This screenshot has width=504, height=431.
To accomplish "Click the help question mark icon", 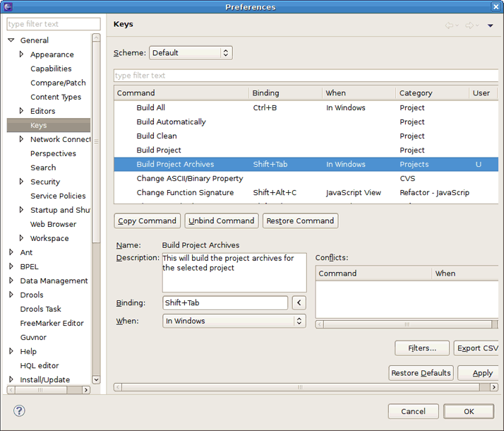I will [x=19, y=411].
